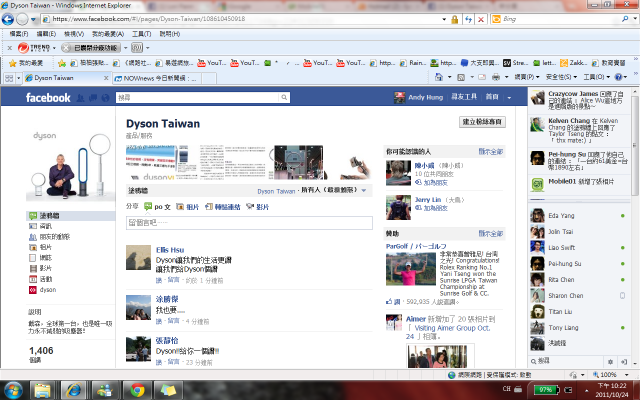Click the Find Friends link in header
This screenshot has height=400, width=640.
click(x=464, y=97)
